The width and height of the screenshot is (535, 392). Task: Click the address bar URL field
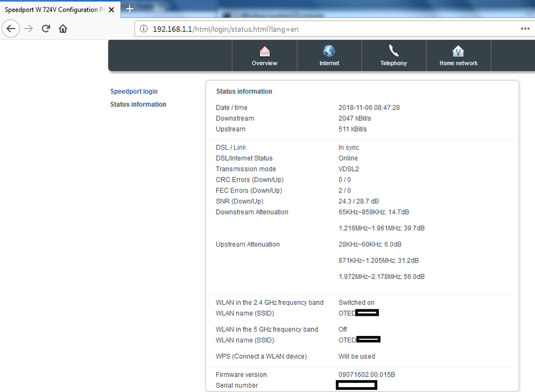point(334,29)
